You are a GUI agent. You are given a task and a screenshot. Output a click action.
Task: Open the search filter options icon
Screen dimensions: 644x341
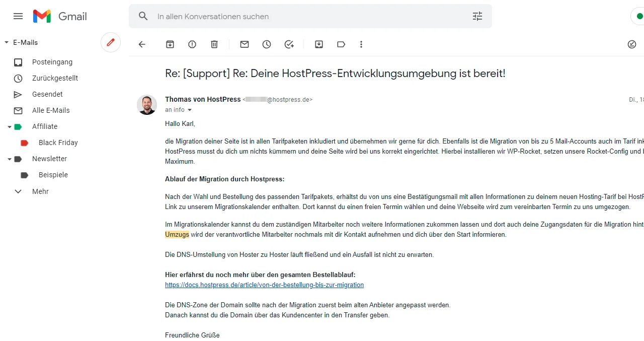[477, 16]
